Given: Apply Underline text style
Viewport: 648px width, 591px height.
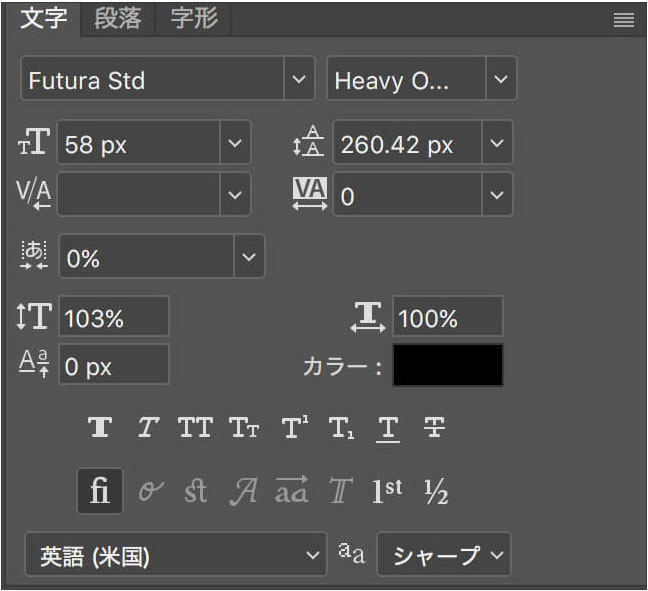Looking at the screenshot, I should pyautogui.click(x=388, y=429).
